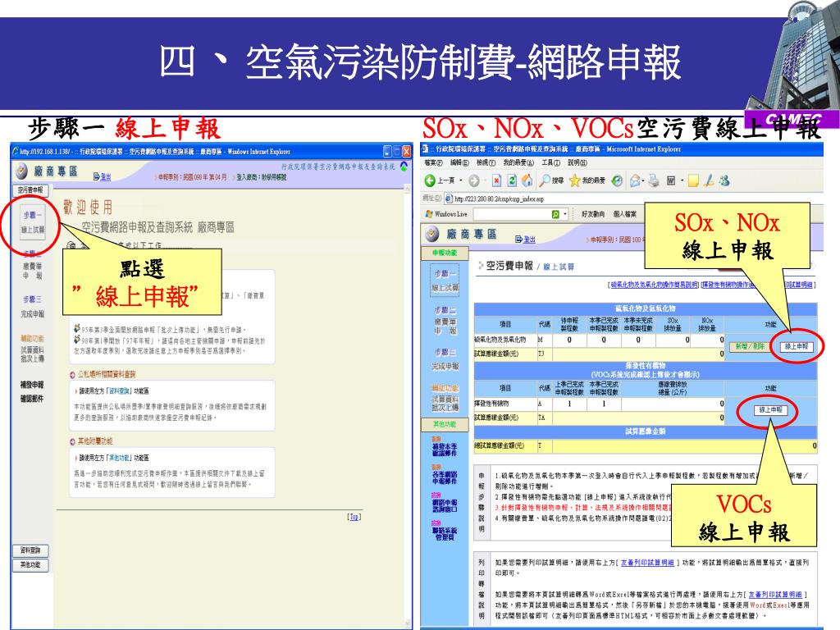This screenshot has height=630, width=840.
Task: Select 步驟三 完成申報 in left window sidebar
Action: point(32,307)
